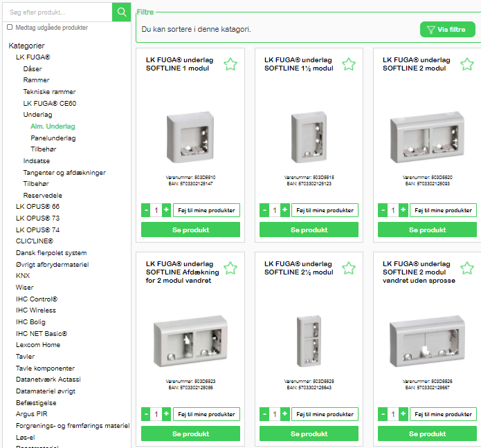Open Lexcom Home category

tap(38, 345)
